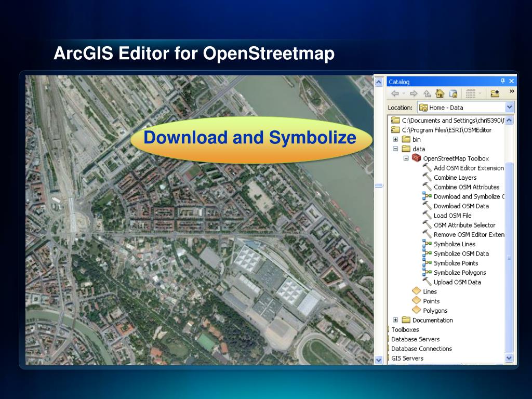Collapse the data folder
This screenshot has width=532, height=399.
point(395,149)
